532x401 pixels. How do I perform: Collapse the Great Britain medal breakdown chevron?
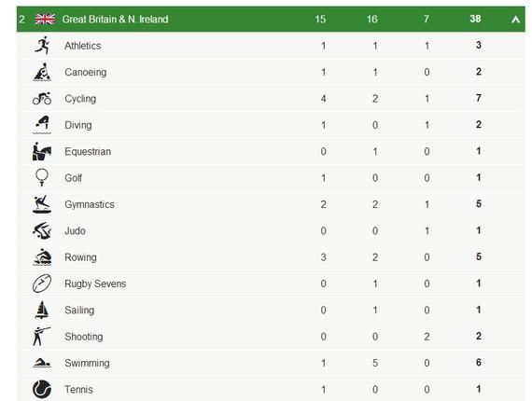click(x=515, y=20)
